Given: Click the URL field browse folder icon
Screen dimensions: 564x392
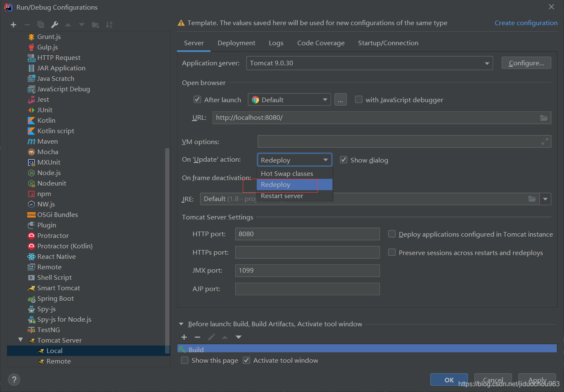Looking at the screenshot, I should click(x=544, y=118).
